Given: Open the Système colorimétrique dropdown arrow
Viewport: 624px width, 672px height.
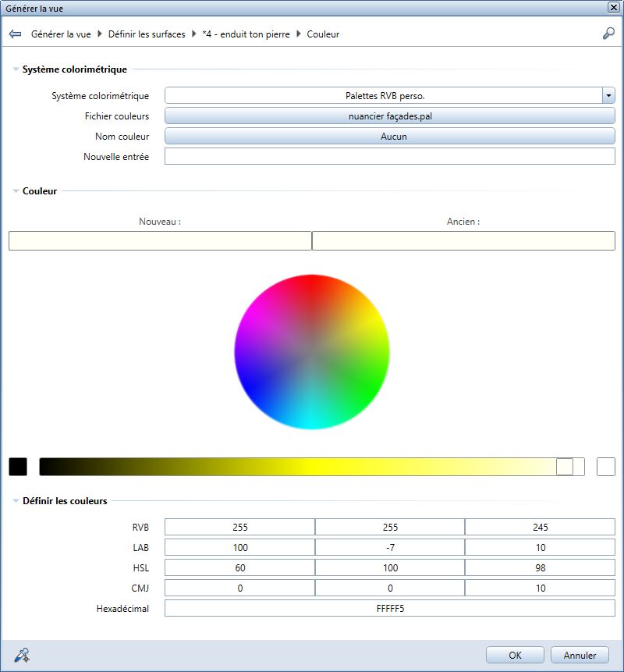Looking at the screenshot, I should [x=608, y=95].
